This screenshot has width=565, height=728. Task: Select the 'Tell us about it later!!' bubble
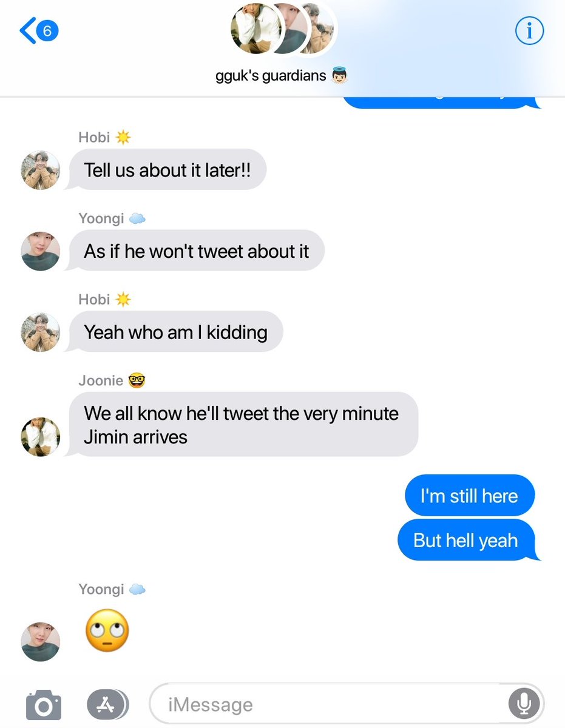click(166, 170)
